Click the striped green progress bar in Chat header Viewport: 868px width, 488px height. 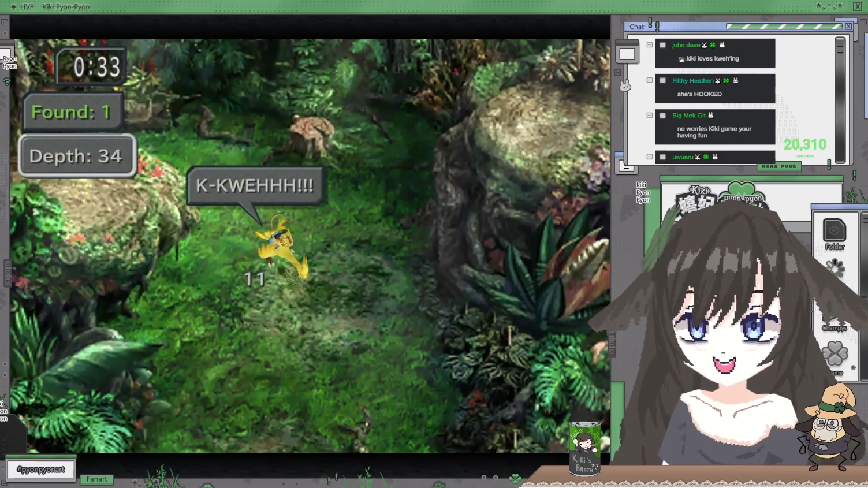pos(784,27)
